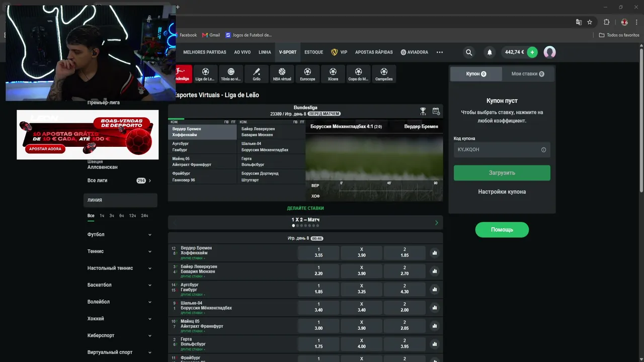Open the notifications bell
The image size is (644, 362).
pyautogui.click(x=490, y=52)
